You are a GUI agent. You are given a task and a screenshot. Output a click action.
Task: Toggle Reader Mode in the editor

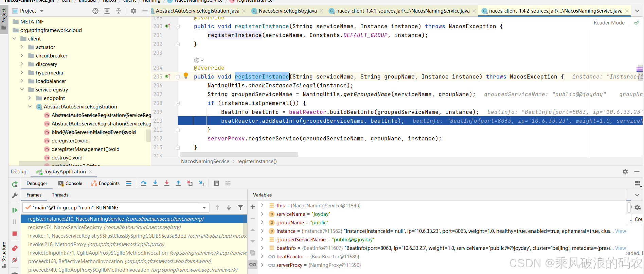pyautogui.click(x=609, y=23)
